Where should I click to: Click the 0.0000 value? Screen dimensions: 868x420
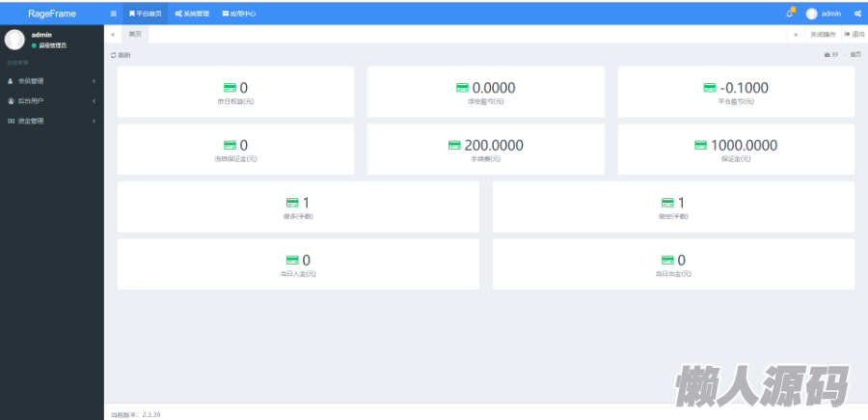click(494, 88)
